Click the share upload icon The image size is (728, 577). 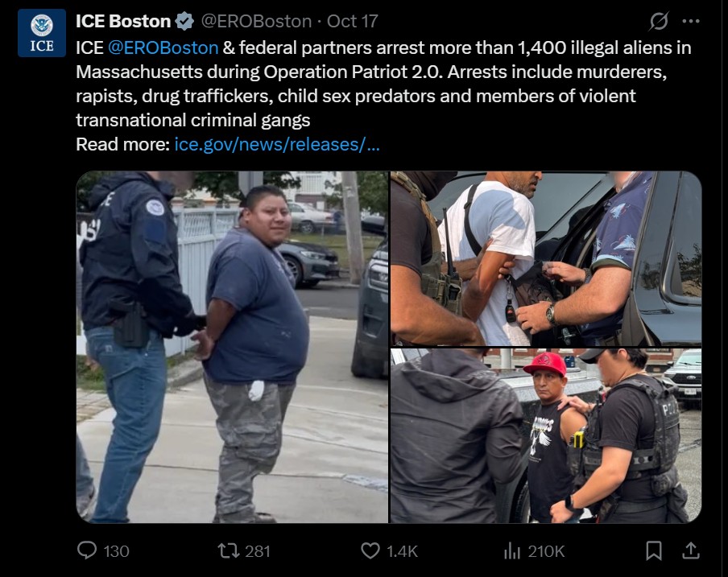(x=690, y=550)
